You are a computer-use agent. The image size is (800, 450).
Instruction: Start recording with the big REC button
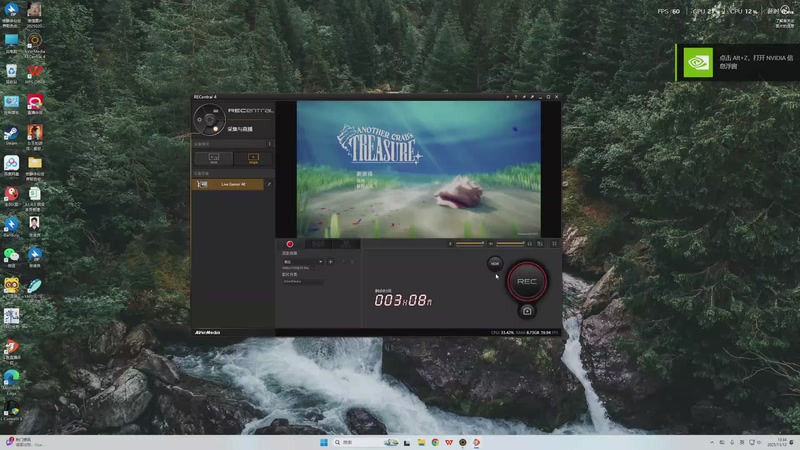(527, 281)
